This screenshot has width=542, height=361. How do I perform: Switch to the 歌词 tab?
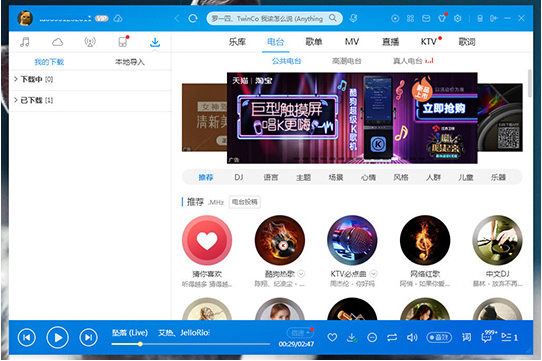point(467,42)
